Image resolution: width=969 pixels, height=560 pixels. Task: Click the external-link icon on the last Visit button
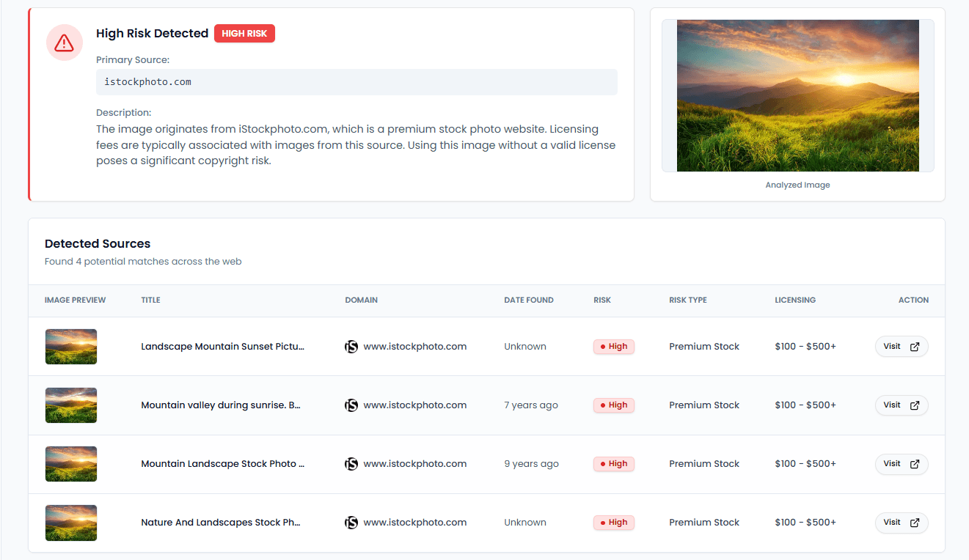pos(914,523)
